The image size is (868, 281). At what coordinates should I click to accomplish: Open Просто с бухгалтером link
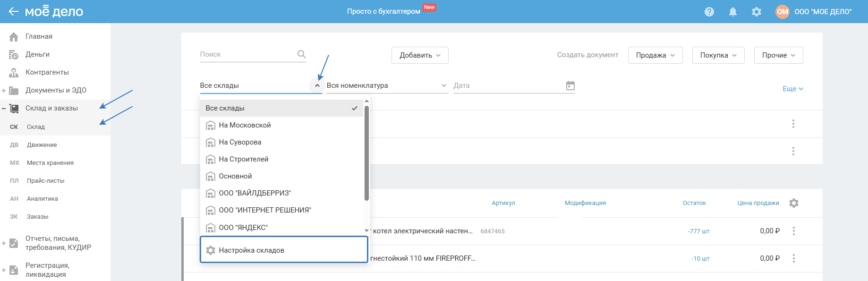383,11
